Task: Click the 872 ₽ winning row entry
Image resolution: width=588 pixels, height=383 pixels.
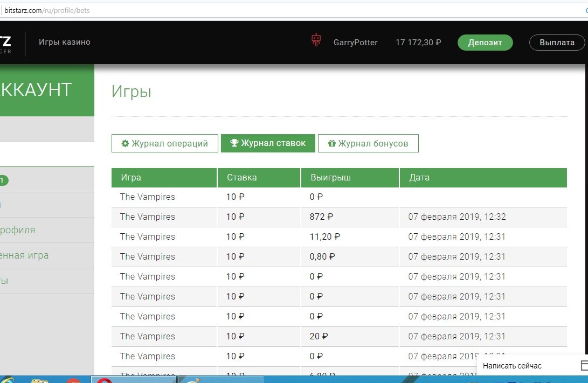Action: (x=321, y=217)
